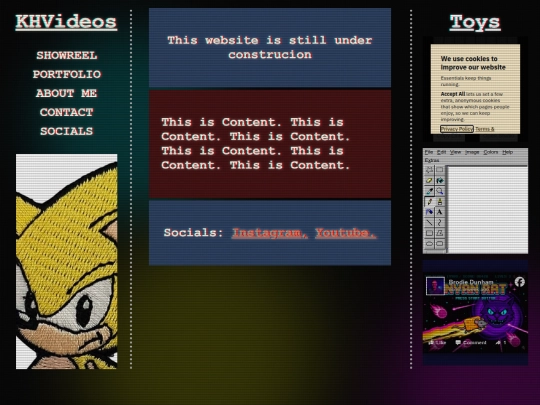Image resolution: width=540 pixels, height=405 pixels.
Task: Comment on the Nyan Rat Facebook post
Action: [471, 343]
